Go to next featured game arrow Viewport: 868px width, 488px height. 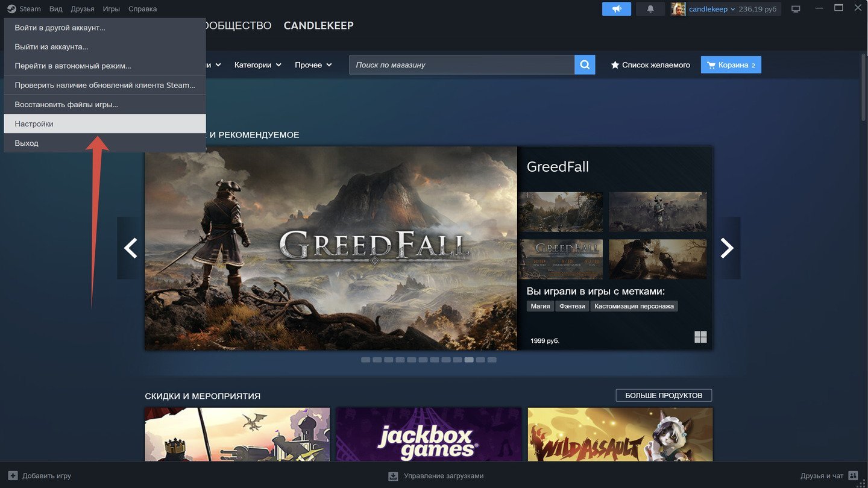tap(727, 248)
